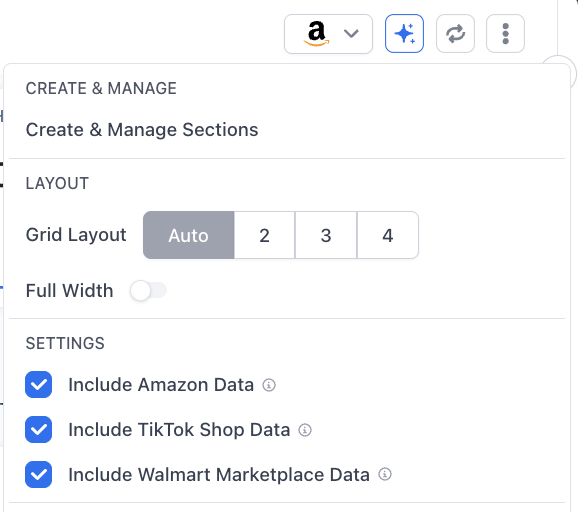578x512 pixels.
Task: Click the Include Walmart Marketplace Data label
Action: [x=219, y=474]
